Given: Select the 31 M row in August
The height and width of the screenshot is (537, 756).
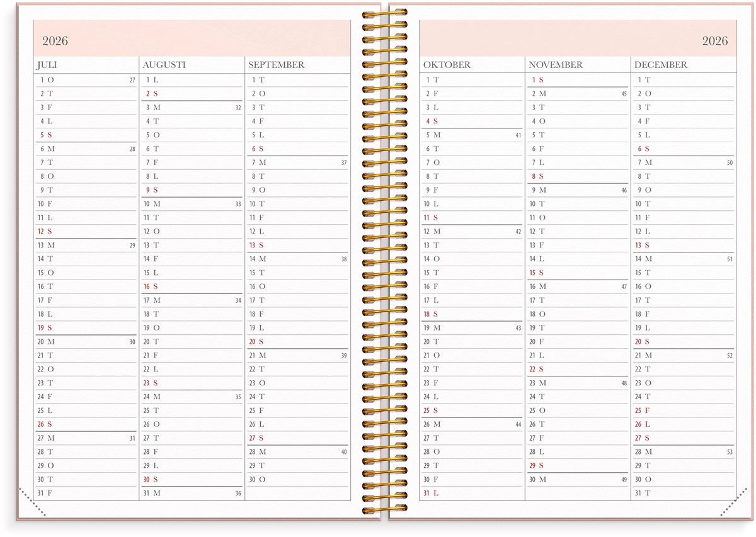Looking at the screenshot, I should click(152, 493).
